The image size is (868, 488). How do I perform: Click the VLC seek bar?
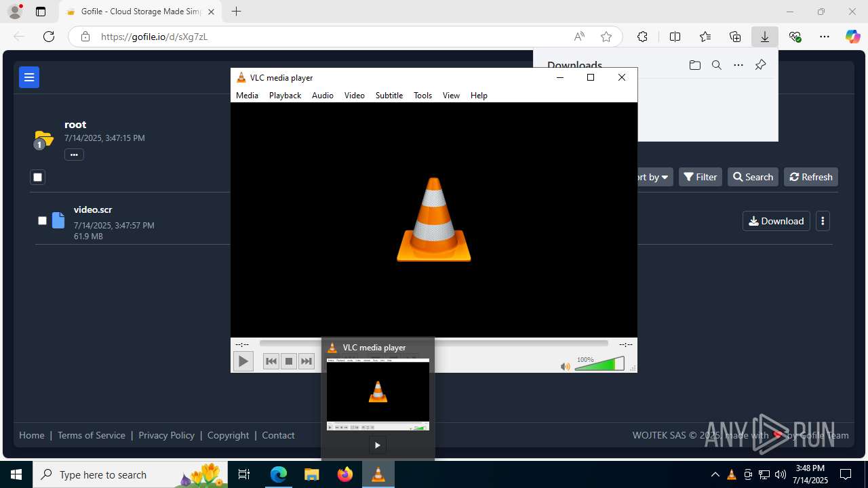(x=434, y=344)
